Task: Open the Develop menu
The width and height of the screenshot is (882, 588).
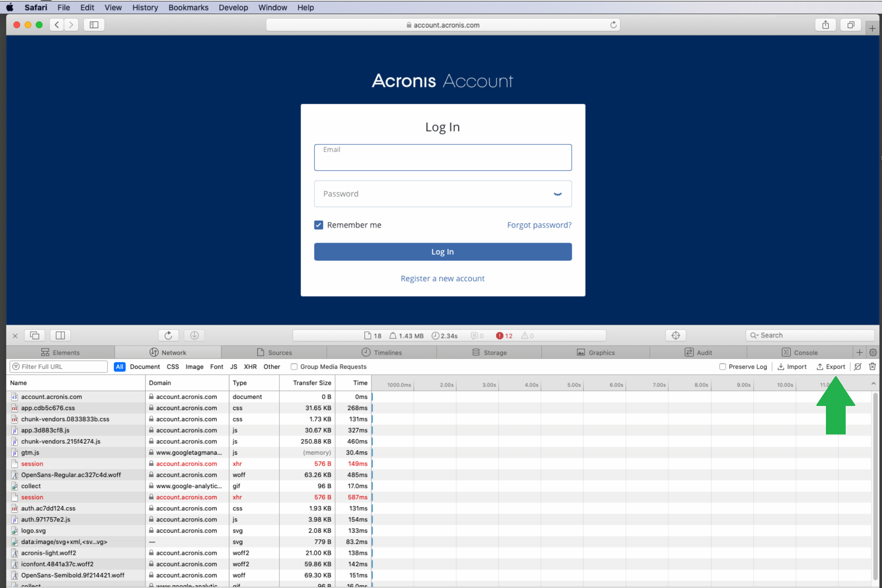Action: pos(233,7)
